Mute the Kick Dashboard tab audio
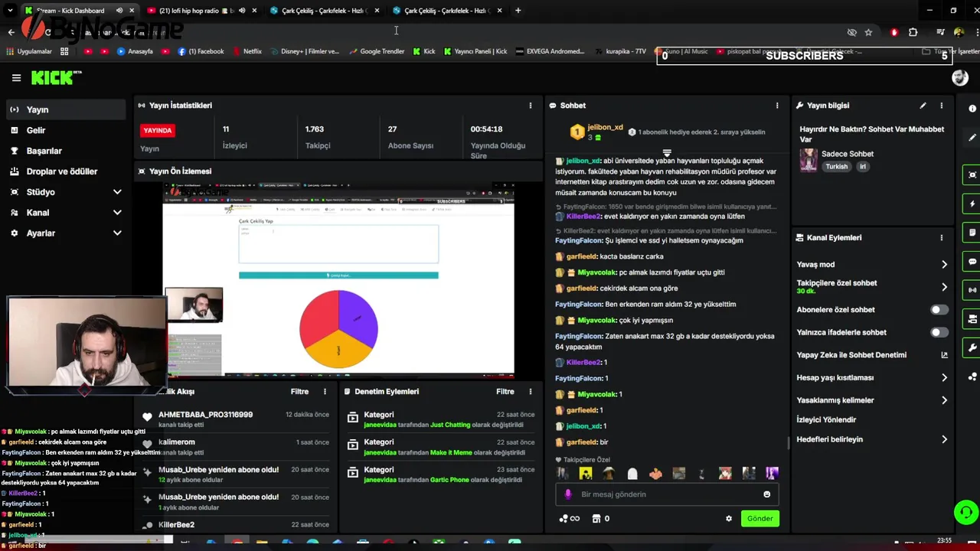980x551 pixels. click(119, 11)
